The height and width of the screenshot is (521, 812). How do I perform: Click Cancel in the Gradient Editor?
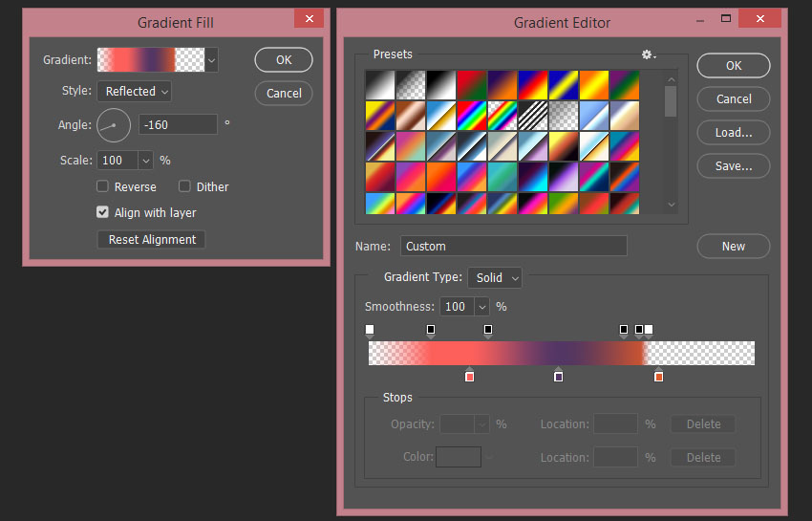[734, 99]
